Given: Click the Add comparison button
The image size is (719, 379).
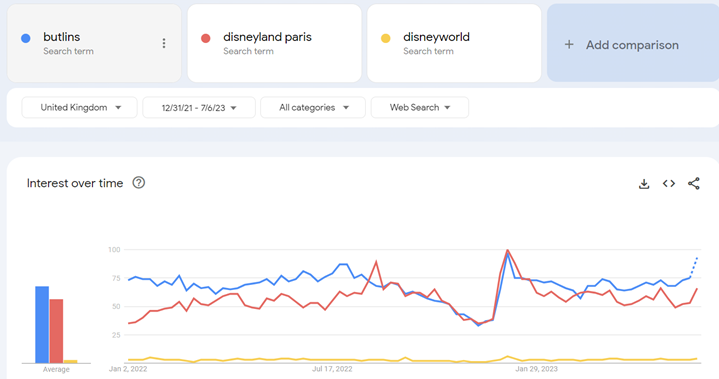Looking at the screenshot, I should [x=633, y=44].
